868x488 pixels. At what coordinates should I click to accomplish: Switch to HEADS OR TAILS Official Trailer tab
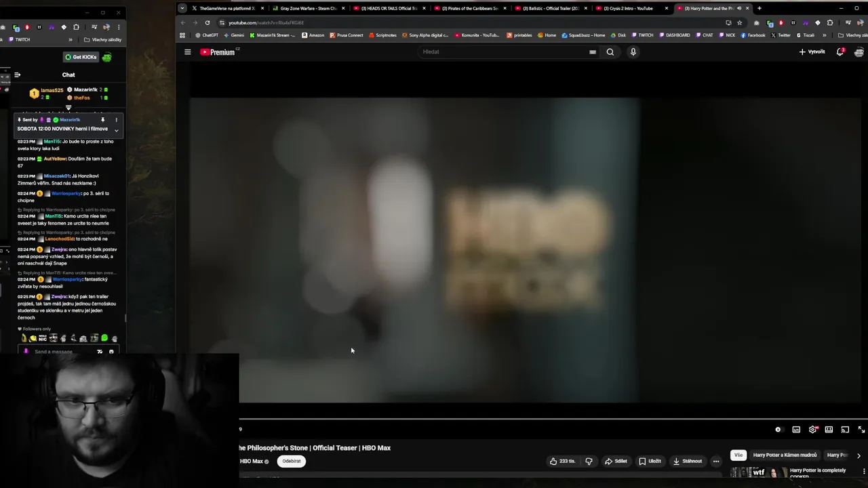click(389, 8)
